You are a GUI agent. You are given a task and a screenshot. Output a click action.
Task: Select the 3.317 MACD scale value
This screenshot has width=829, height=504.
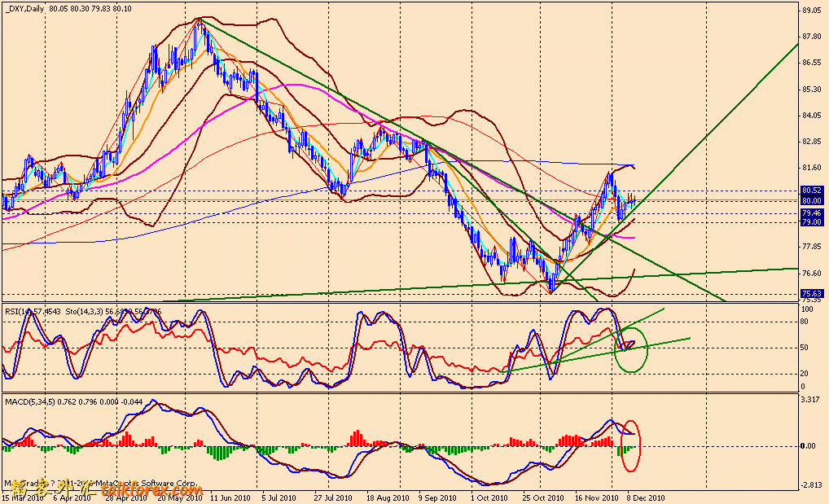click(812, 399)
